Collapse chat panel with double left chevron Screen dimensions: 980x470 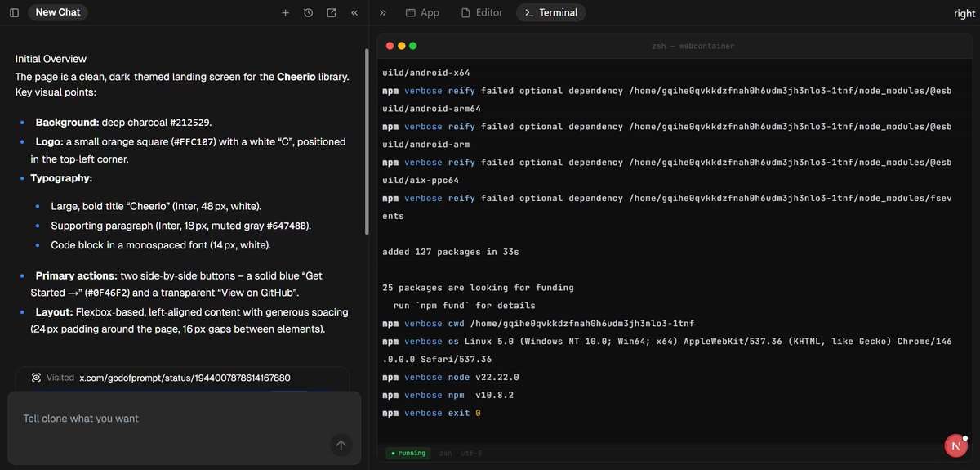click(x=354, y=13)
